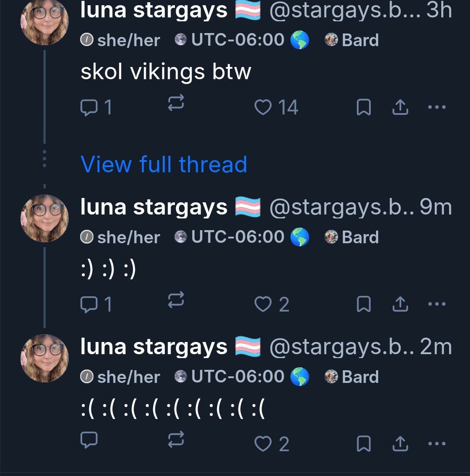The height and width of the screenshot is (476, 470).
Task: Open more options on smiley faces post
Action: point(437,304)
